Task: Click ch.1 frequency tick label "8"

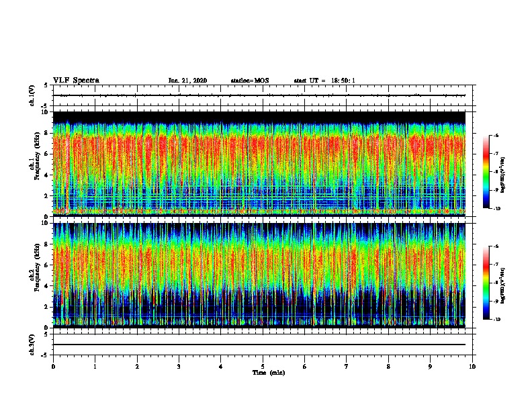Action: 47,133
